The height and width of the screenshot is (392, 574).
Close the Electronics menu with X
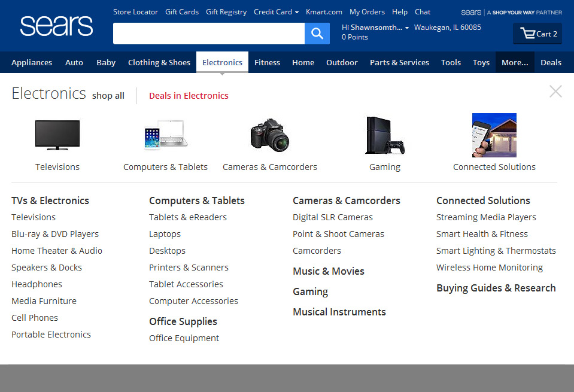point(555,91)
